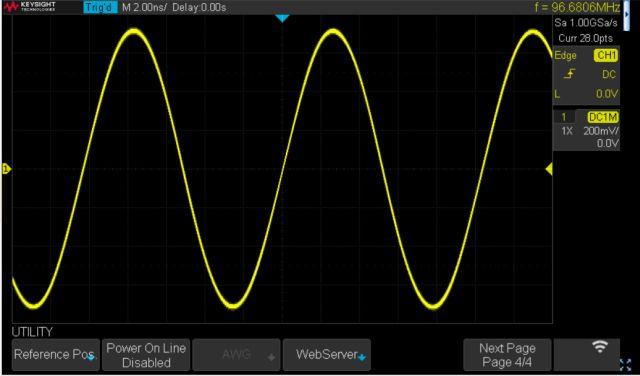Click the Wi-Fi status icon
This screenshot has height=376, width=640.
tap(600, 347)
